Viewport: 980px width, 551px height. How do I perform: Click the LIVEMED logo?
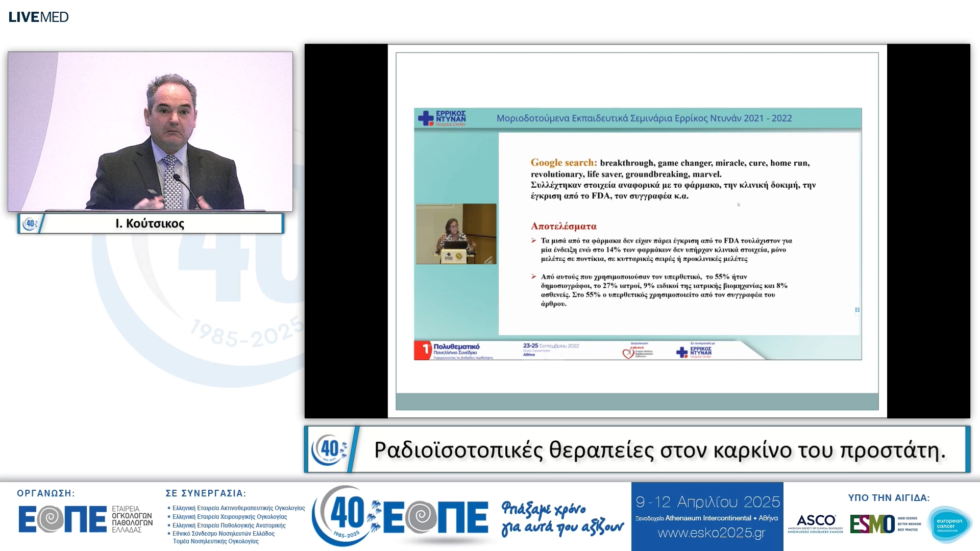pos(38,17)
